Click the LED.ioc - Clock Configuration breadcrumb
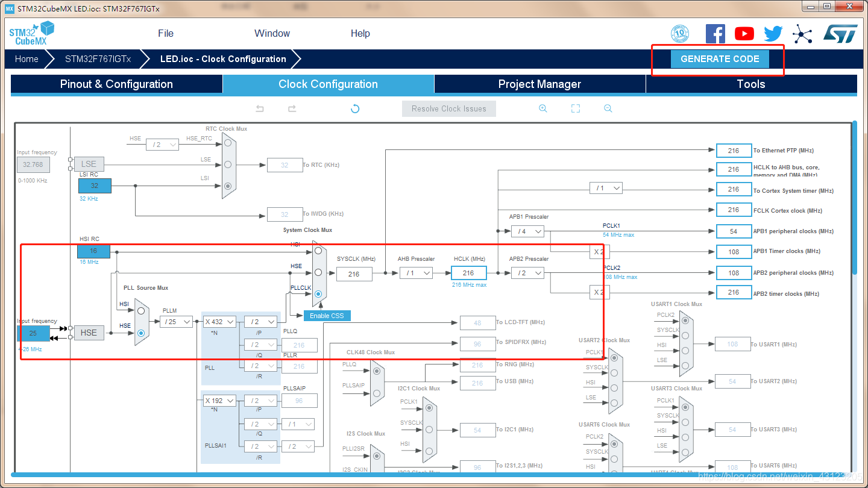 click(x=223, y=59)
